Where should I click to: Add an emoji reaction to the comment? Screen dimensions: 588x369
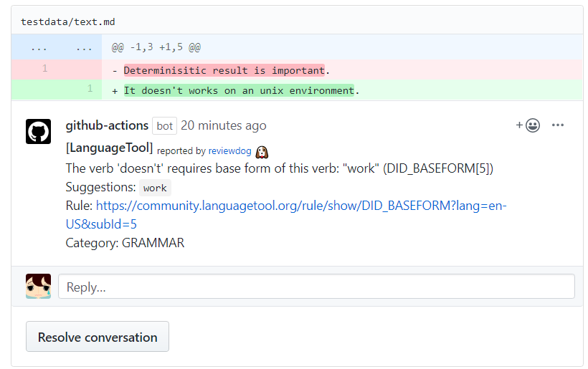point(528,125)
